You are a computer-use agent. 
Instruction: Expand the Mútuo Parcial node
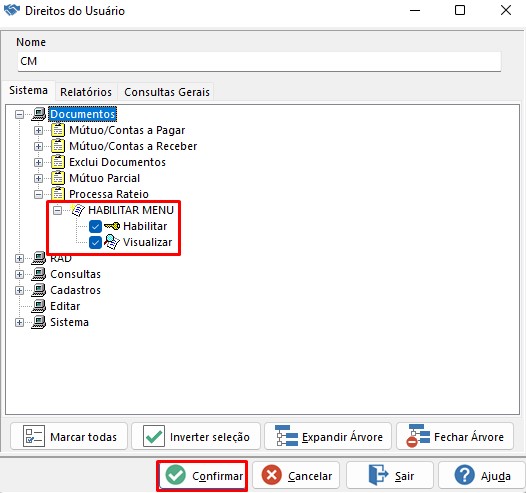click(x=38, y=178)
